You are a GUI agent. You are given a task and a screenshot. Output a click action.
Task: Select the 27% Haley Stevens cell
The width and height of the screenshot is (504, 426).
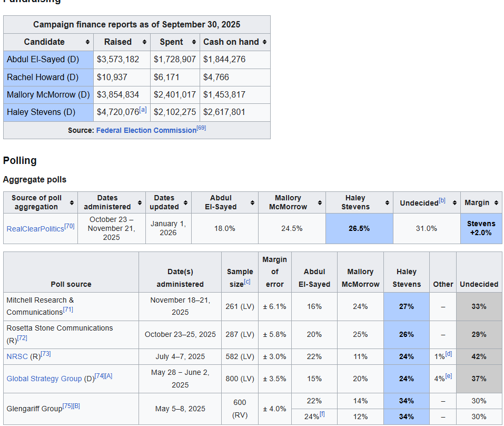pyautogui.click(x=407, y=306)
